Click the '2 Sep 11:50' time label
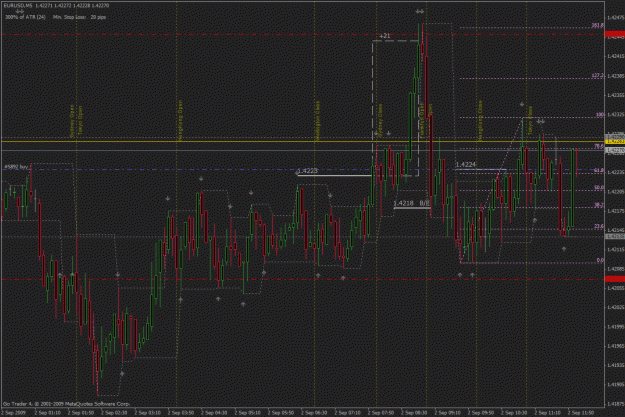The image size is (625, 417). coord(581,413)
